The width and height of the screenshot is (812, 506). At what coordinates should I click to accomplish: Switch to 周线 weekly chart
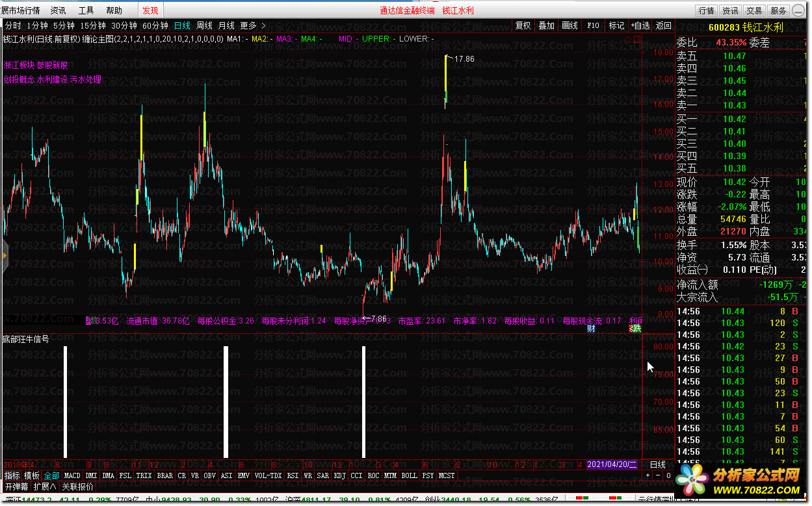[204, 25]
